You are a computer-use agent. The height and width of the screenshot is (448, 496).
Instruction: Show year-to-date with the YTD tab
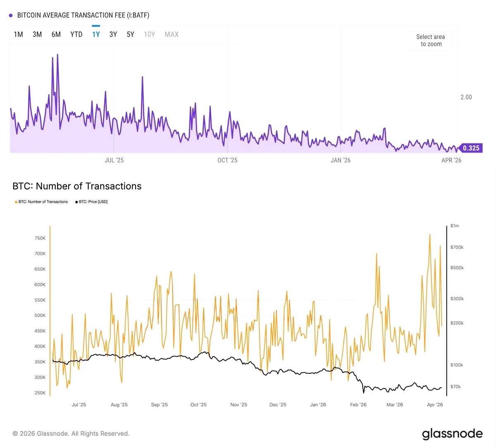click(x=76, y=35)
